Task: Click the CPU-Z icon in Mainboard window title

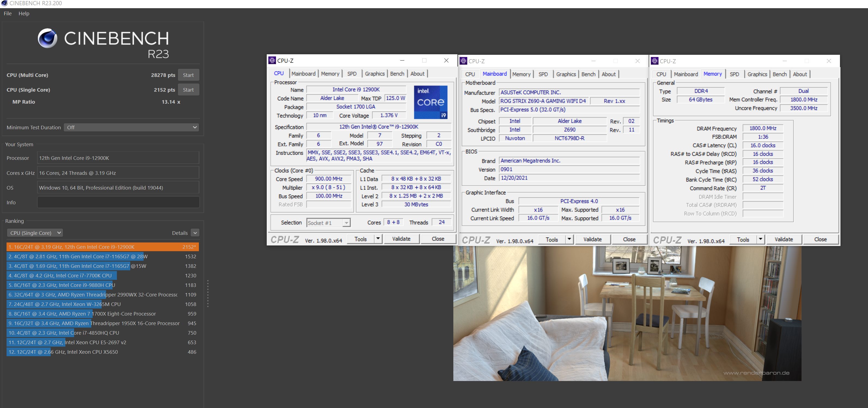Action: coord(463,61)
